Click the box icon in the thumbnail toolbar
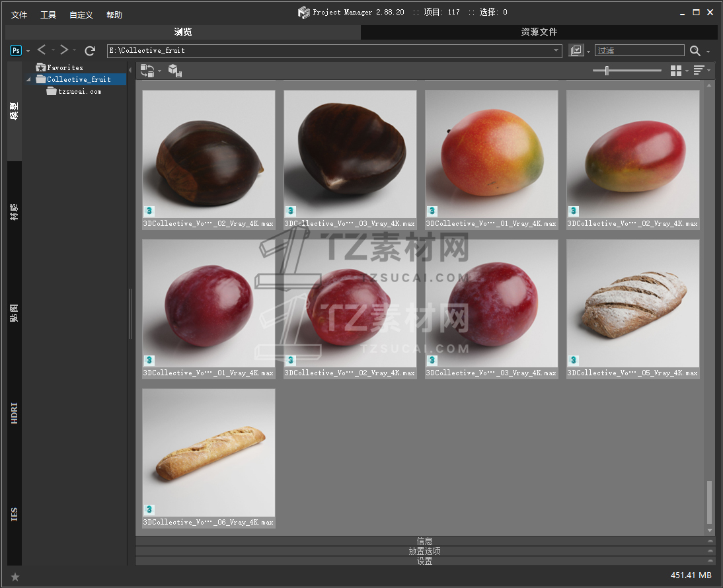Screen dimensions: 723x588 174,71
